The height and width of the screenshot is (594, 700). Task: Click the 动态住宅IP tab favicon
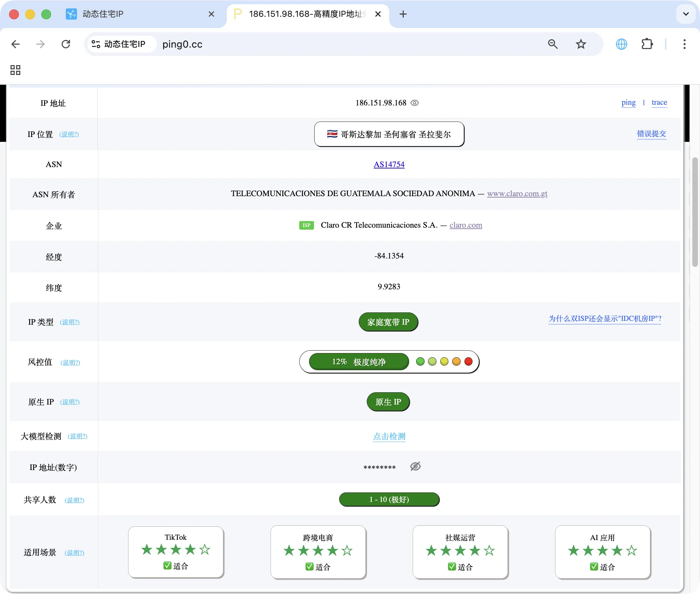(71, 14)
